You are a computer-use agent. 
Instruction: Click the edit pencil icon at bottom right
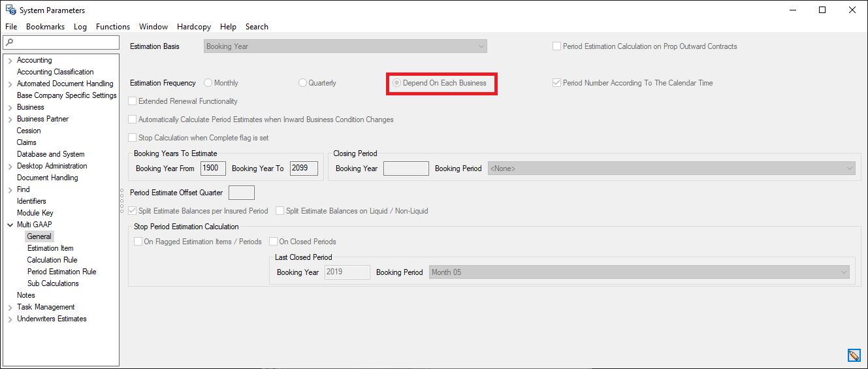click(x=853, y=355)
